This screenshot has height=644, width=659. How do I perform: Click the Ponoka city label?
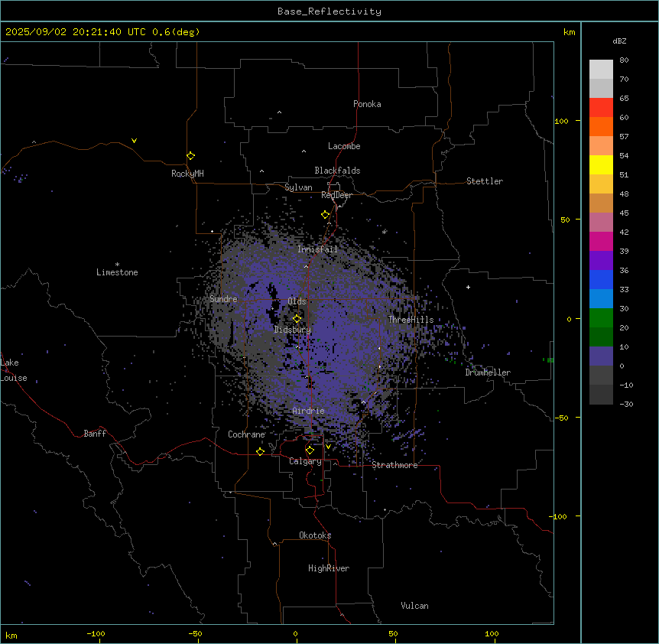point(367,104)
